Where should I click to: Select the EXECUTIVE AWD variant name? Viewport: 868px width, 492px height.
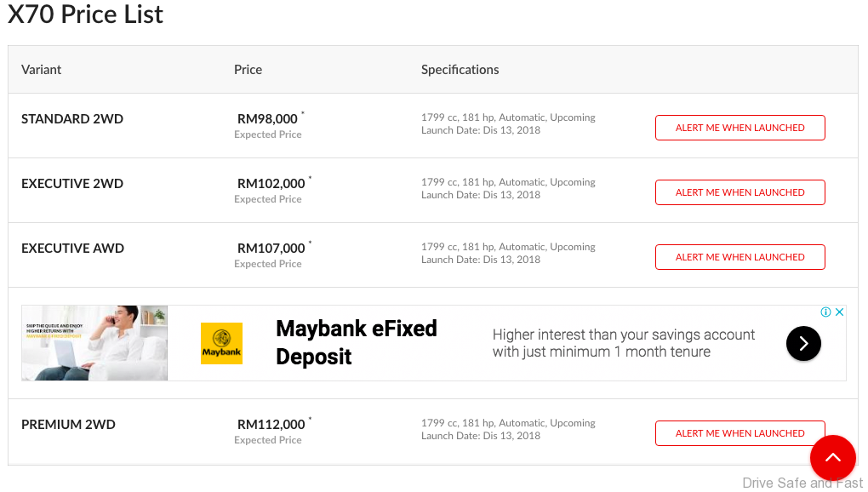(72, 249)
